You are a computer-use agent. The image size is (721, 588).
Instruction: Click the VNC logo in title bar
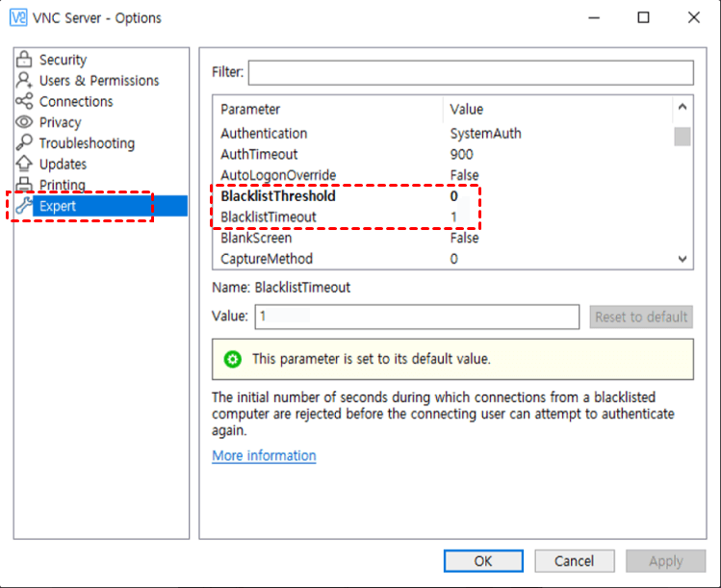coord(18,18)
